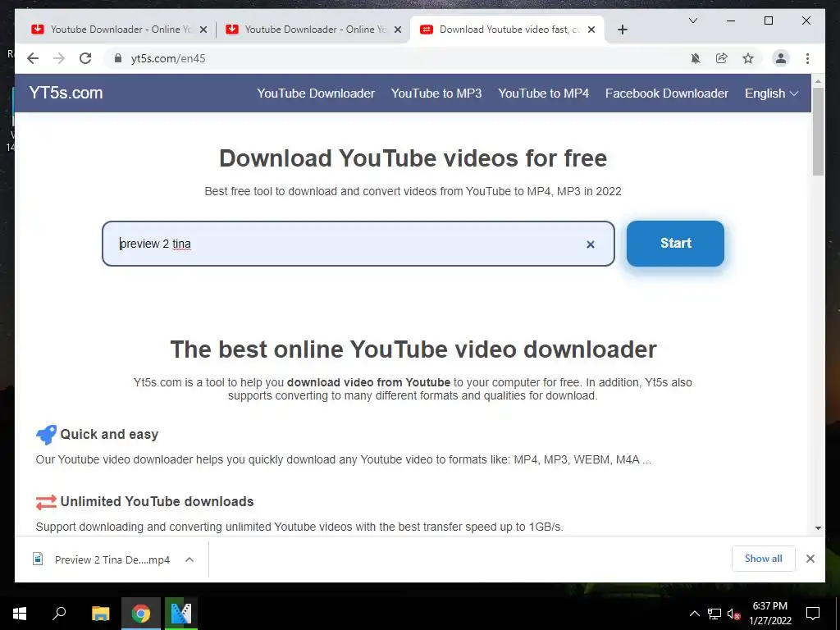The width and height of the screenshot is (840, 630).
Task: Open the Windows Start menu
Action: (x=20, y=614)
